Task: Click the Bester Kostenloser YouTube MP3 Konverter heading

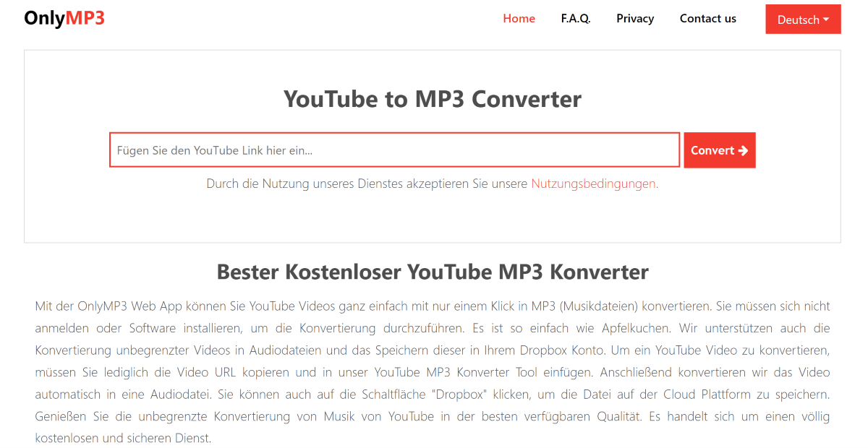Action: point(433,272)
